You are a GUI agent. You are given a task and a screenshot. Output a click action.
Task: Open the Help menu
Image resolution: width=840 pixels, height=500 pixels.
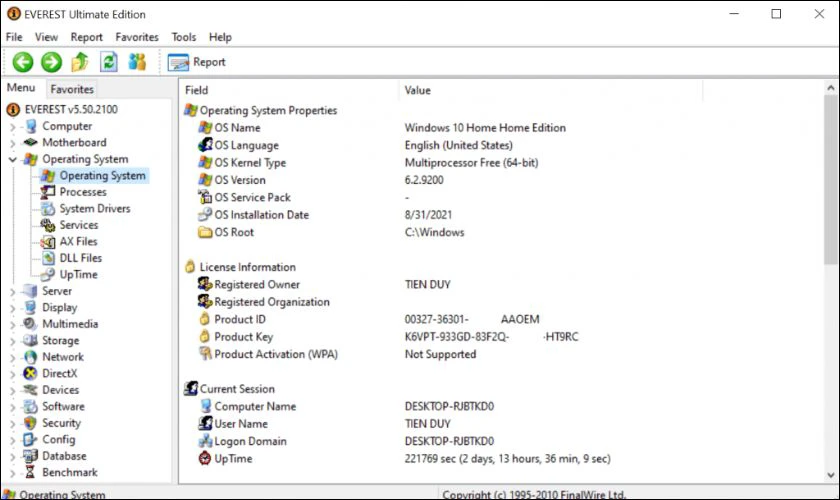point(220,37)
